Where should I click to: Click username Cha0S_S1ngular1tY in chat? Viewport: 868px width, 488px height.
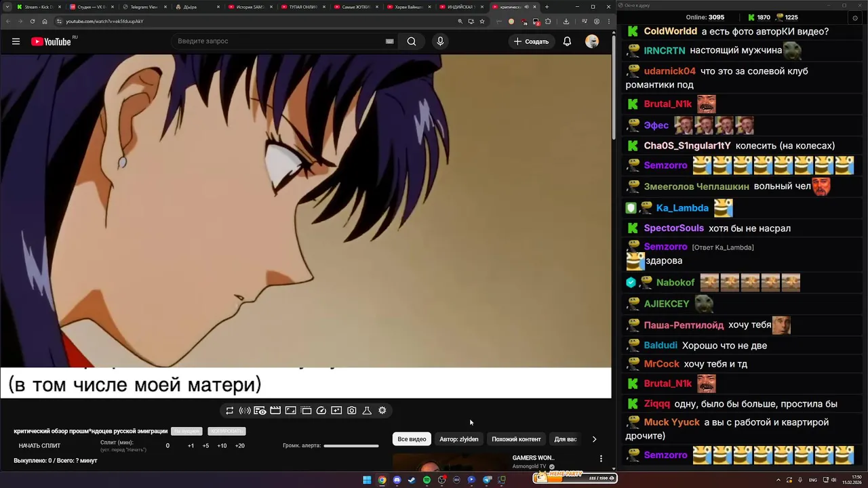point(687,146)
